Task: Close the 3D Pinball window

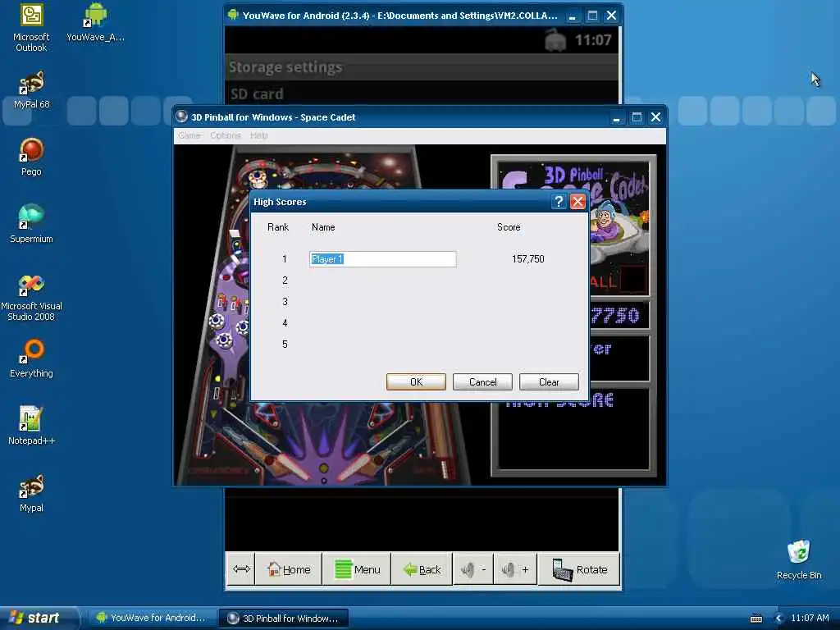Action: [655, 117]
